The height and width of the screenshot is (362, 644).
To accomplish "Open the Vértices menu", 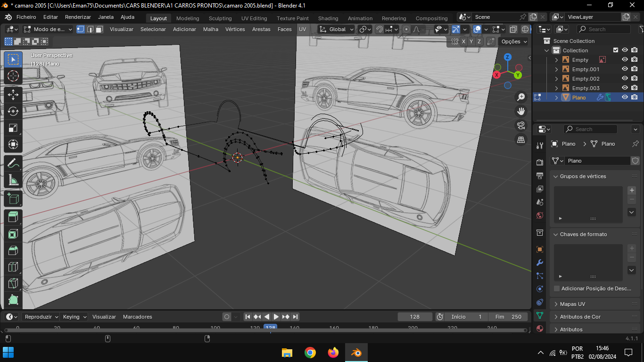I will pos(235,29).
